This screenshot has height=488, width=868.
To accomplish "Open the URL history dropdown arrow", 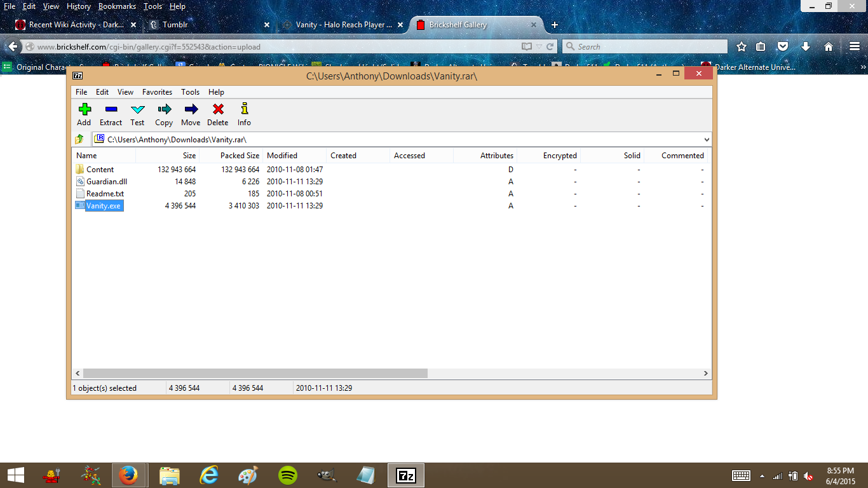I will pyautogui.click(x=539, y=46).
